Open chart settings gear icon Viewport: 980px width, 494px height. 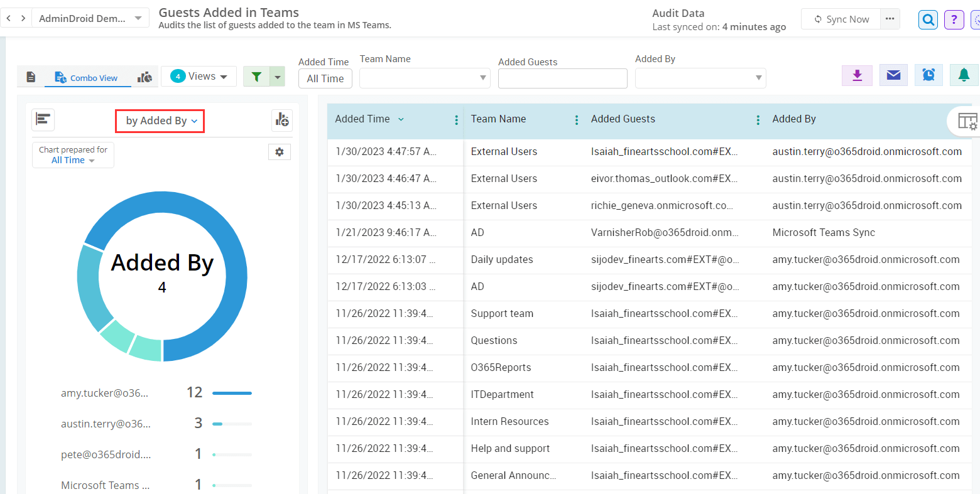[280, 152]
